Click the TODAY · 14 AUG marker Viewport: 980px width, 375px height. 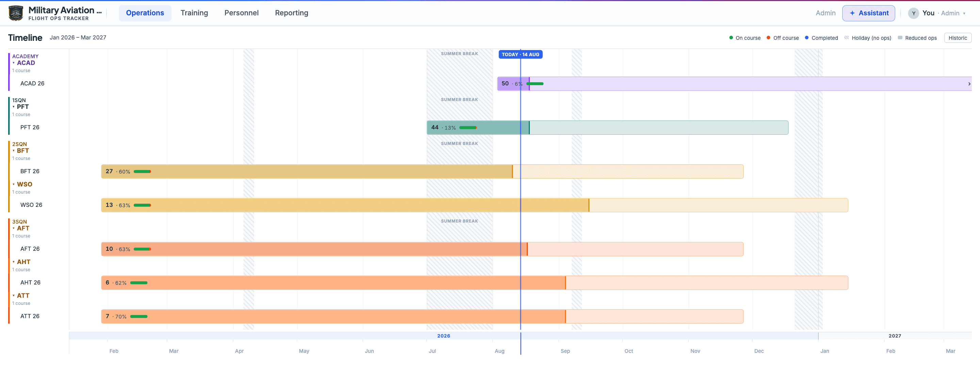pyautogui.click(x=520, y=54)
